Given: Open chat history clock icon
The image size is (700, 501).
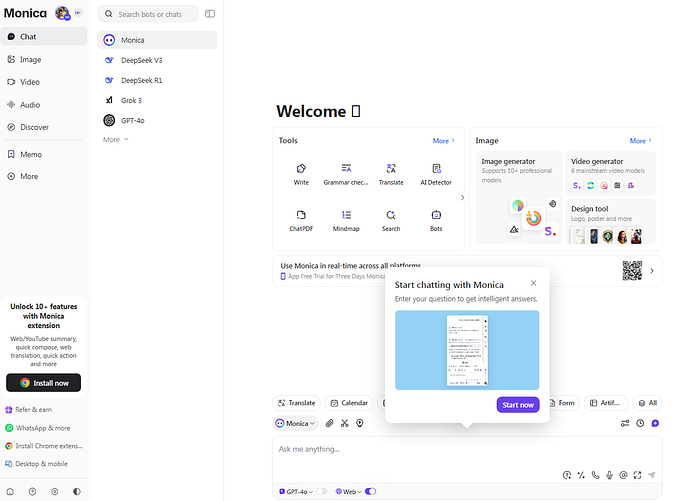Looking at the screenshot, I should [640, 423].
